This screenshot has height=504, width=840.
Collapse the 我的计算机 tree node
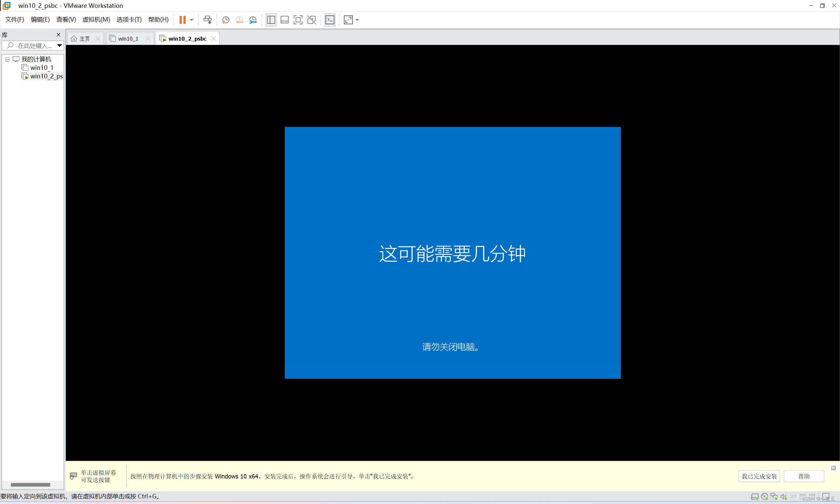pyautogui.click(x=7, y=59)
